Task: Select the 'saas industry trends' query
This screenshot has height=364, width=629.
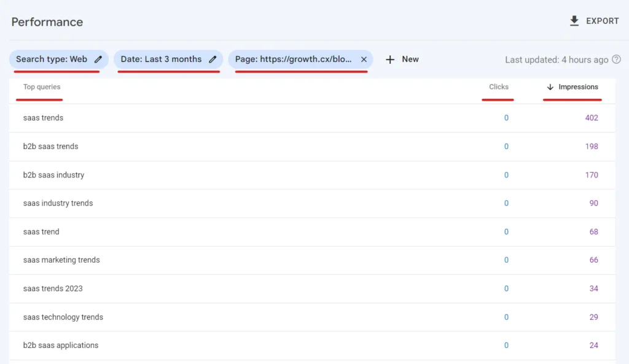Action: 58,203
